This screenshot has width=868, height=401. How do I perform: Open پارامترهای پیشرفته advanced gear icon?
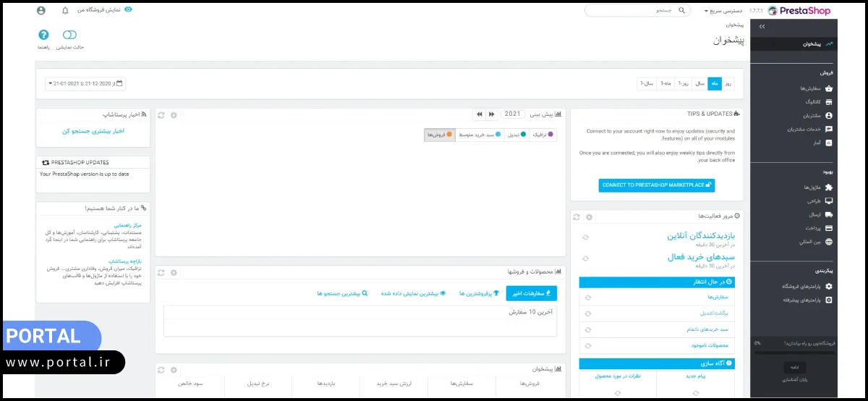pyautogui.click(x=829, y=299)
